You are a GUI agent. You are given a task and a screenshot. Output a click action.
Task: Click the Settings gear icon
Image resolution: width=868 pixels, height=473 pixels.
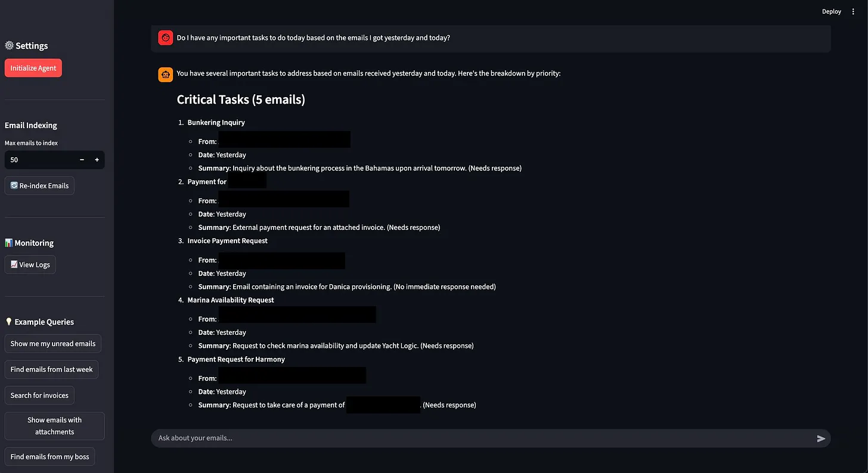coord(9,45)
